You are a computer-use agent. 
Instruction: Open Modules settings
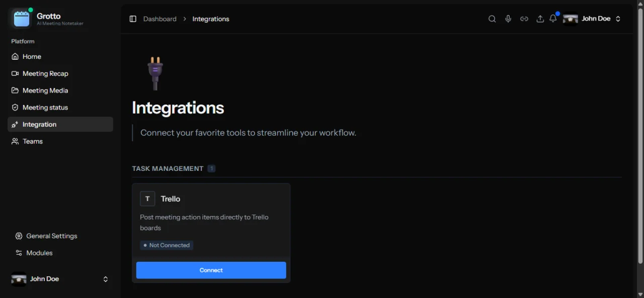click(60, 253)
